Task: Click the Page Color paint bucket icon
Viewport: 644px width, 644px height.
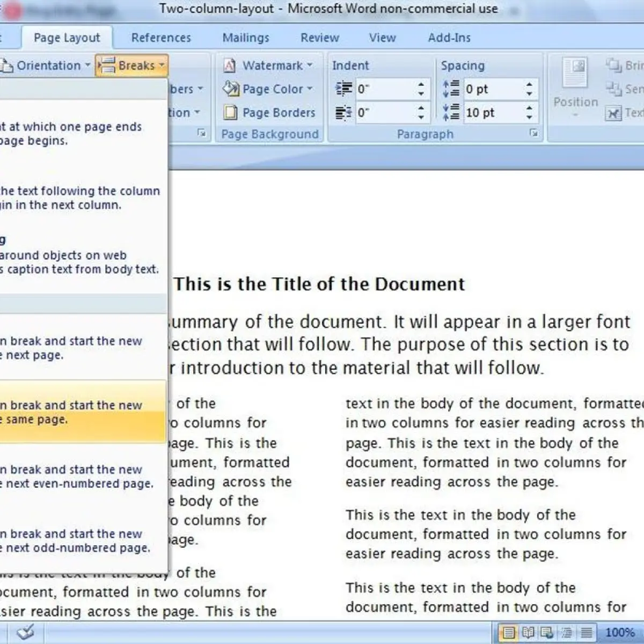Action: 230,89
